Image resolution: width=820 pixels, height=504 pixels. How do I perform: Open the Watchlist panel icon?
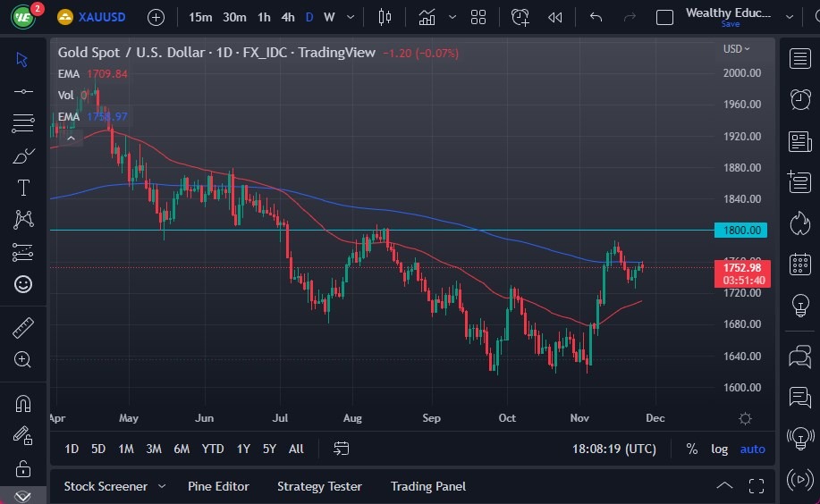coord(800,59)
